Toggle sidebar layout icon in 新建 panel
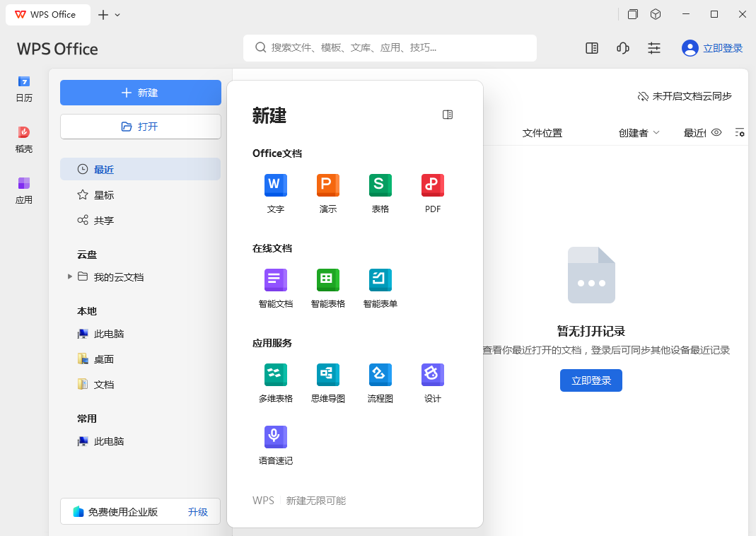This screenshot has height=536, width=756. (x=447, y=115)
